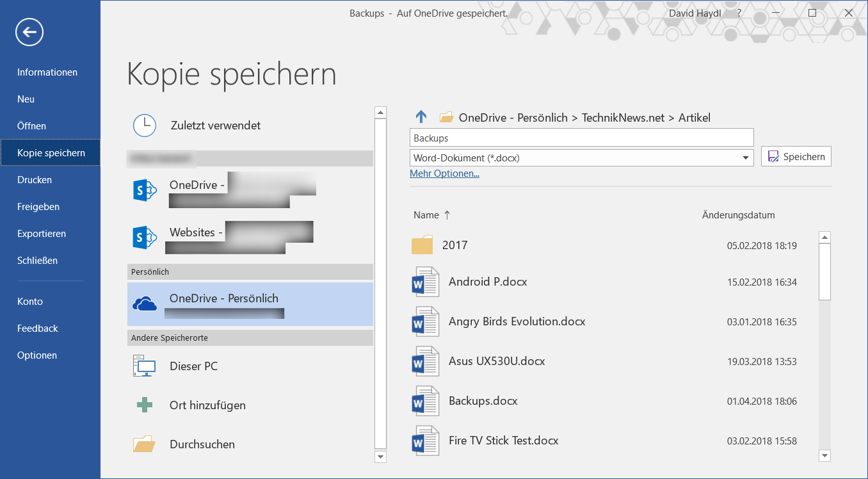Click the SharePoint icon beside OneDrive
This screenshot has width=868, height=479.
click(145, 191)
